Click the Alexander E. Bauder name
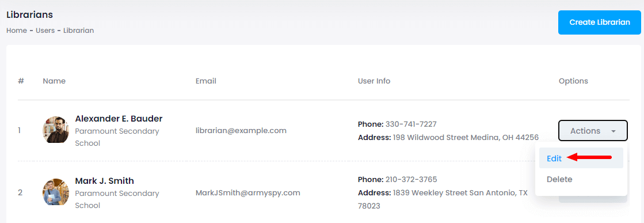The image size is (644, 223). point(119,119)
